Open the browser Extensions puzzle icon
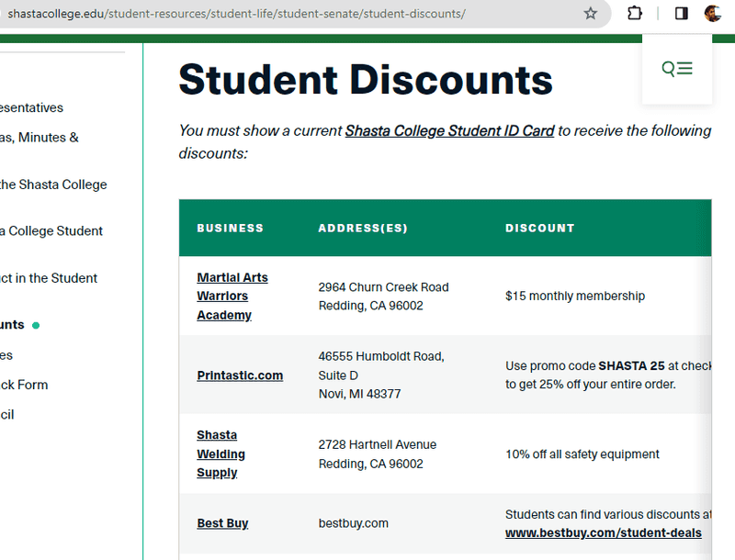The image size is (735, 560). tap(635, 14)
